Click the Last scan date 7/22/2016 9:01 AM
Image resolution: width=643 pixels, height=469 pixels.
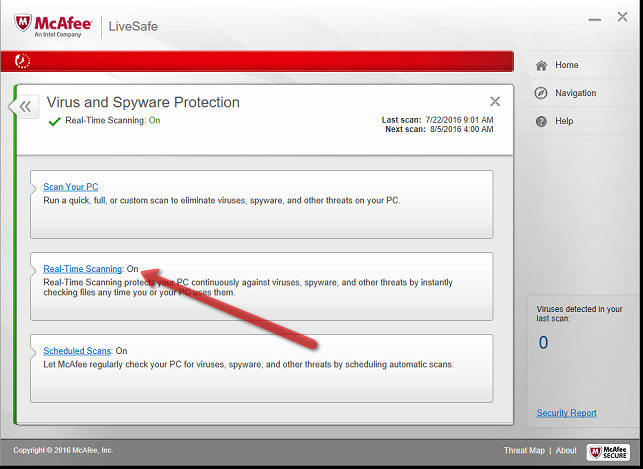coord(459,120)
